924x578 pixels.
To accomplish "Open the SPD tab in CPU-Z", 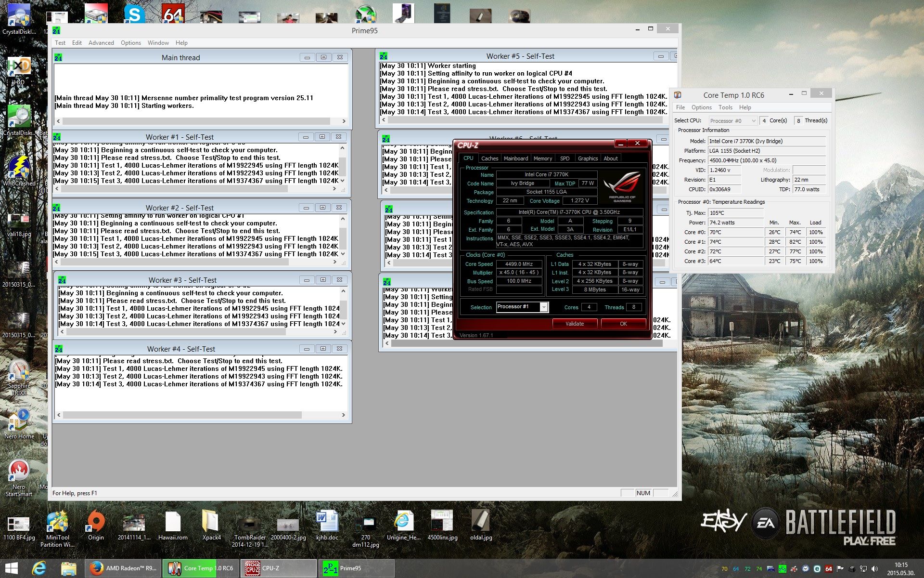I will tap(565, 158).
